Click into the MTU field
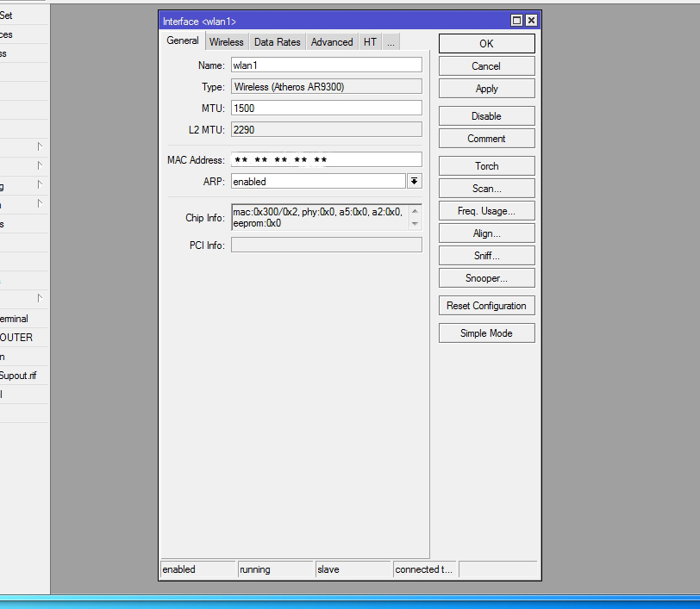The width and height of the screenshot is (700, 609). tap(327, 108)
